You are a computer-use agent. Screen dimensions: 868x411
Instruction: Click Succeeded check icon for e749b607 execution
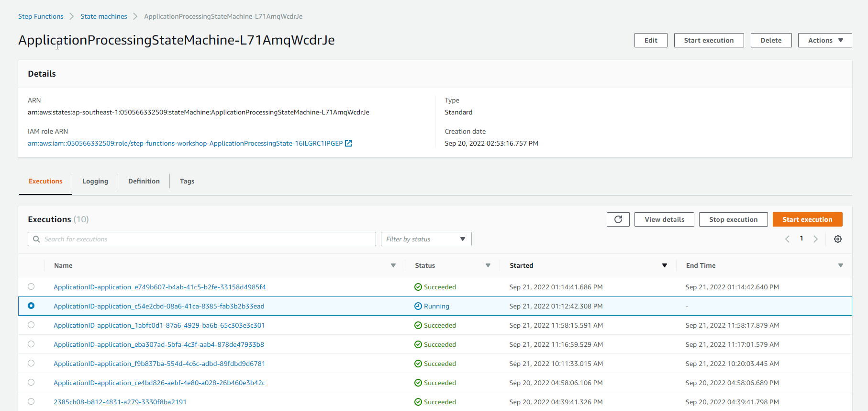click(x=418, y=287)
